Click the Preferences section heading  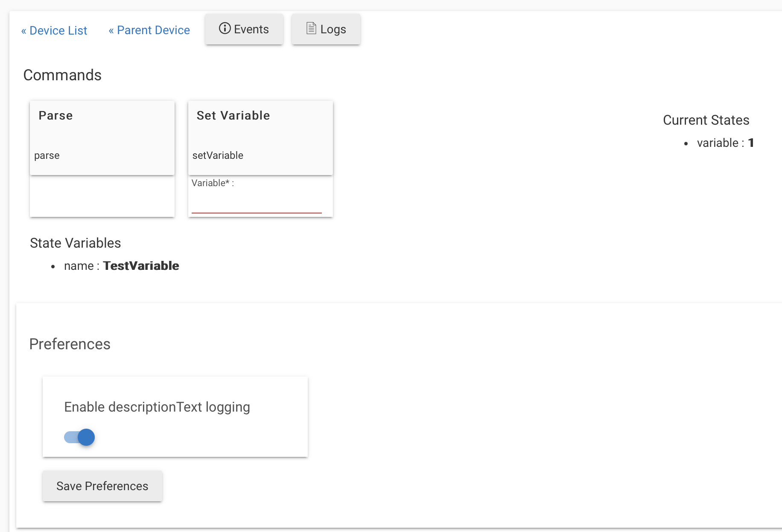pyautogui.click(x=70, y=344)
